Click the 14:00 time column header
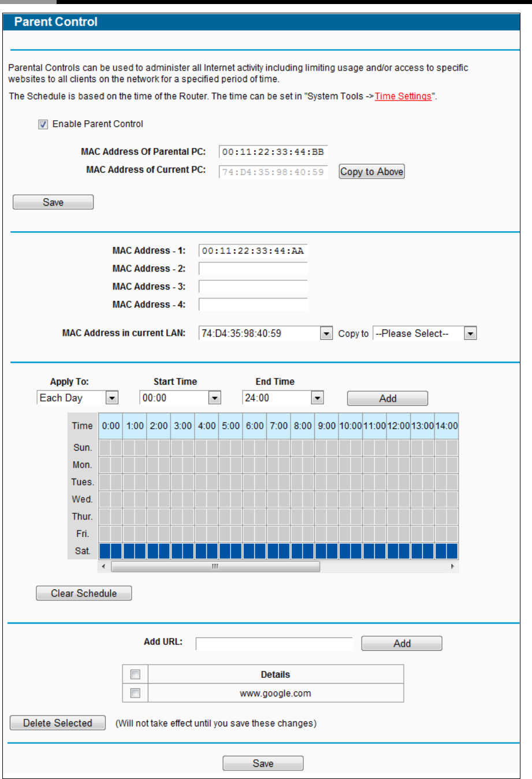The image size is (532, 779). pyautogui.click(x=446, y=426)
